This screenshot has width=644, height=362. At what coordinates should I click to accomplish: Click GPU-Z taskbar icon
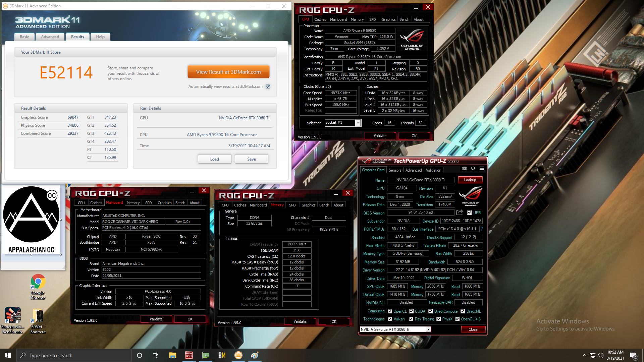click(205, 355)
